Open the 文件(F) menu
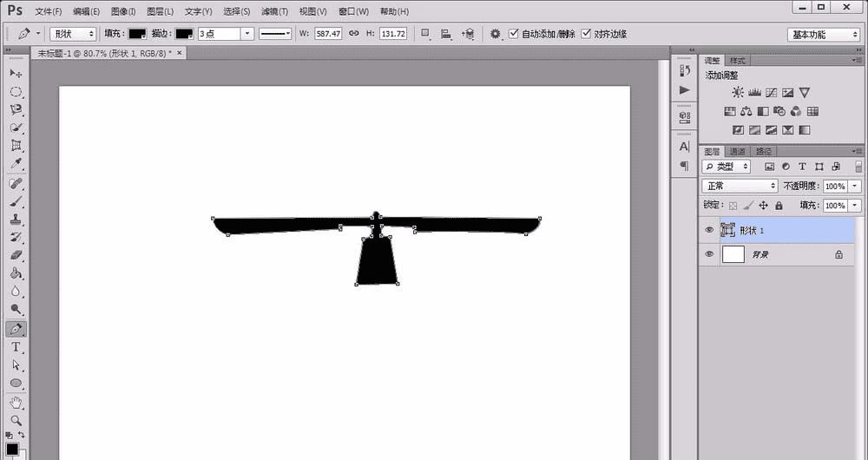The height and width of the screenshot is (460, 868). coord(48,11)
